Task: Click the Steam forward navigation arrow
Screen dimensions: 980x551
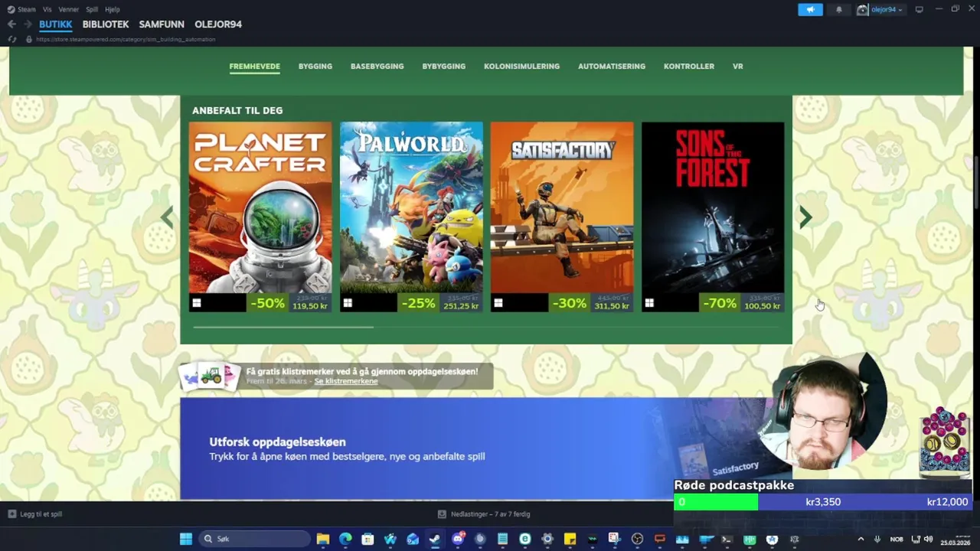Action: pos(28,24)
